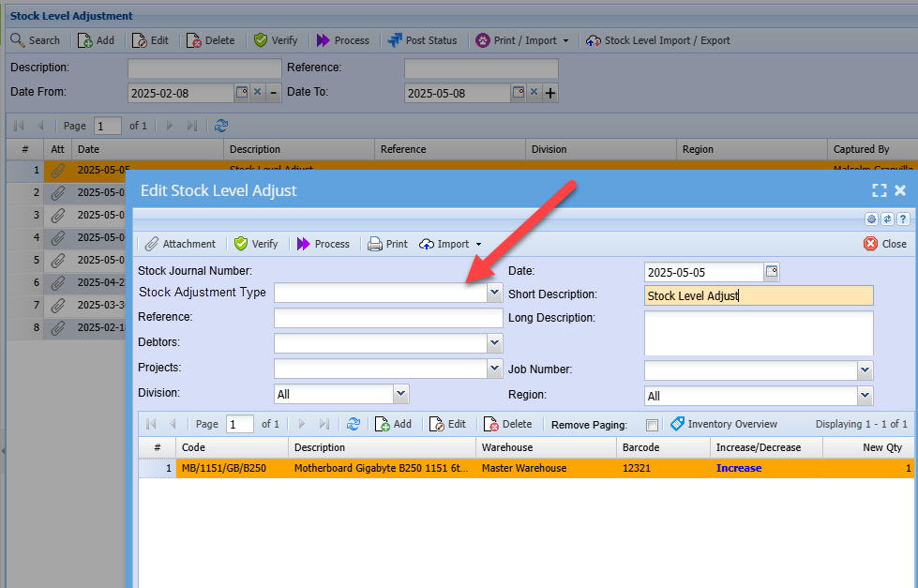Select the Motherboard Gigabyte B250 row

[380, 468]
